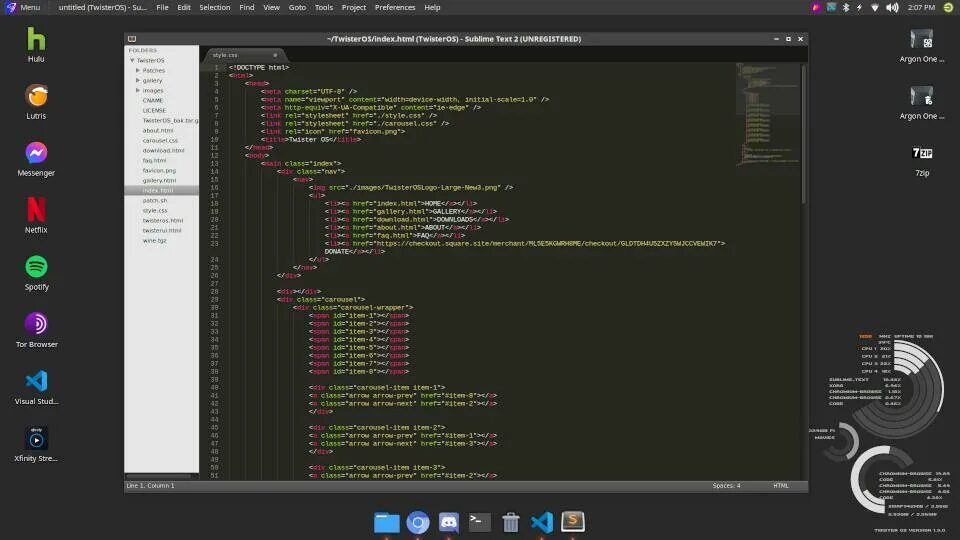Open Discord from the dock
Viewport: 960px width, 540px height.
[449, 522]
